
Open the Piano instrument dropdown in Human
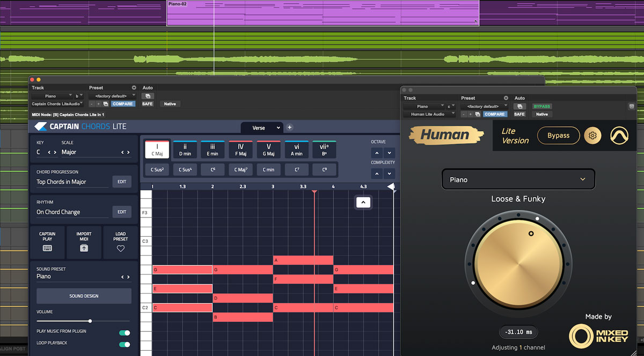tap(518, 179)
